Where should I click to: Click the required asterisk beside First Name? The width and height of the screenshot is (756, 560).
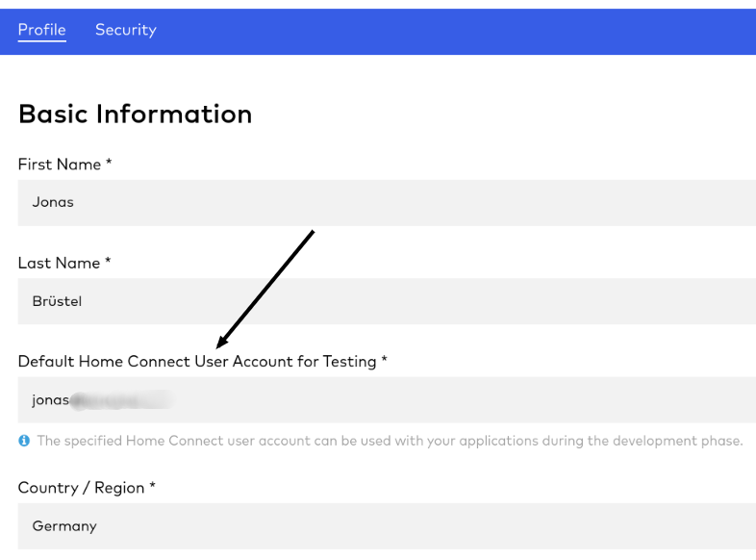(109, 164)
